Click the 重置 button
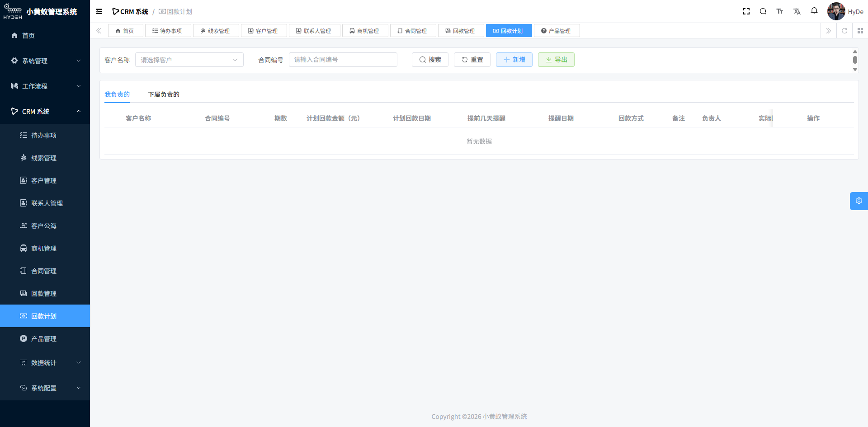 point(472,60)
